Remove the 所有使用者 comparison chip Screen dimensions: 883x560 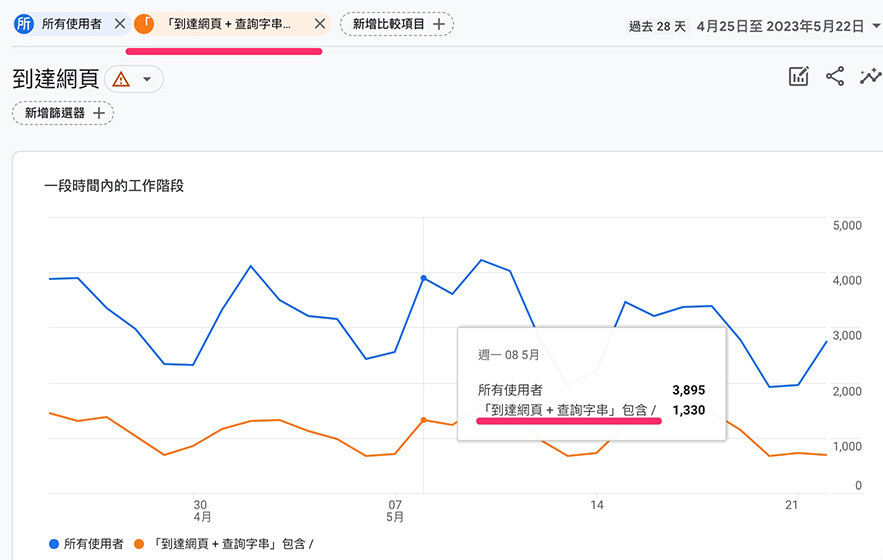pyautogui.click(x=120, y=24)
